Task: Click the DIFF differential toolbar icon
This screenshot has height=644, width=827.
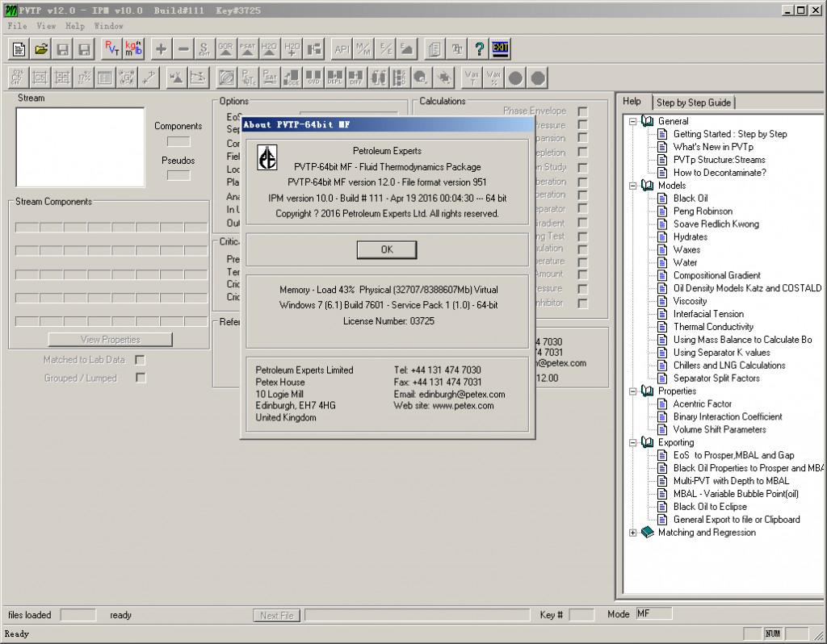Action: (356, 78)
